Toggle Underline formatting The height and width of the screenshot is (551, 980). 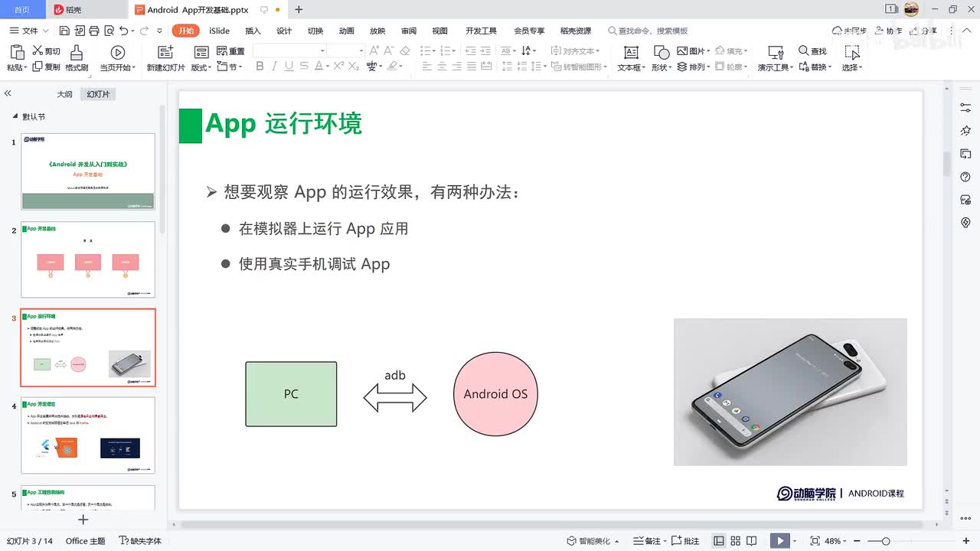tap(289, 67)
